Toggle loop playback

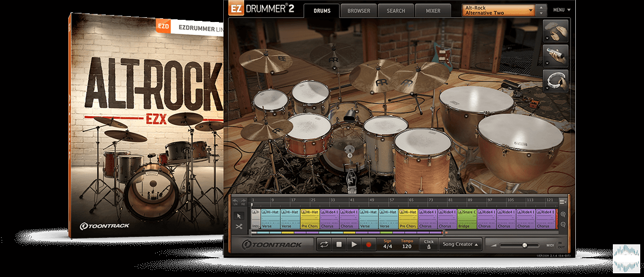click(x=324, y=244)
